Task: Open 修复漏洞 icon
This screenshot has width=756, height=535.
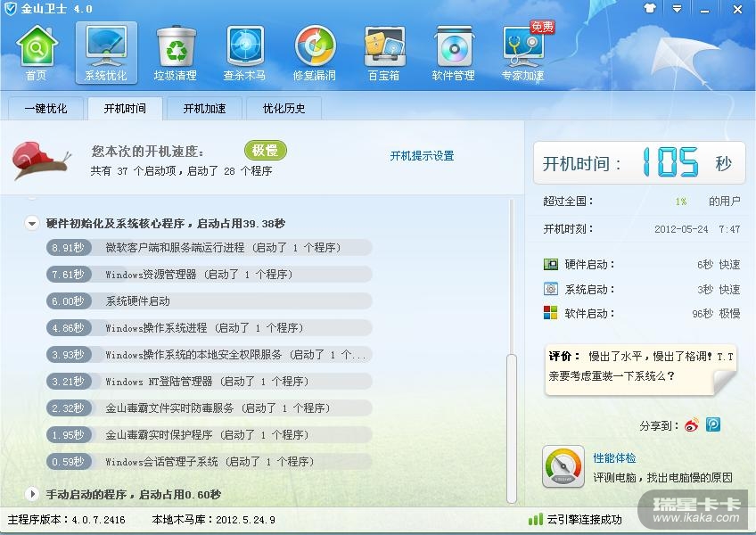Action: [x=315, y=53]
